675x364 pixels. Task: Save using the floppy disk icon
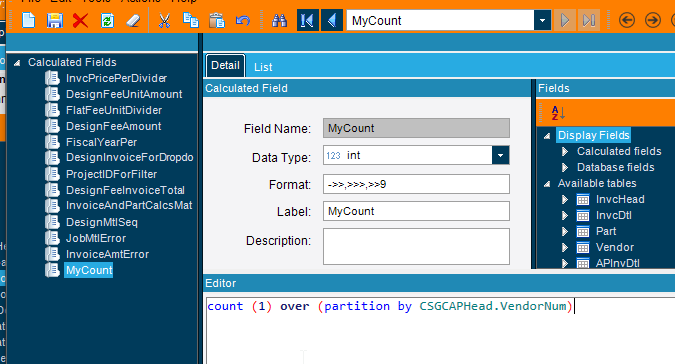coord(55,20)
